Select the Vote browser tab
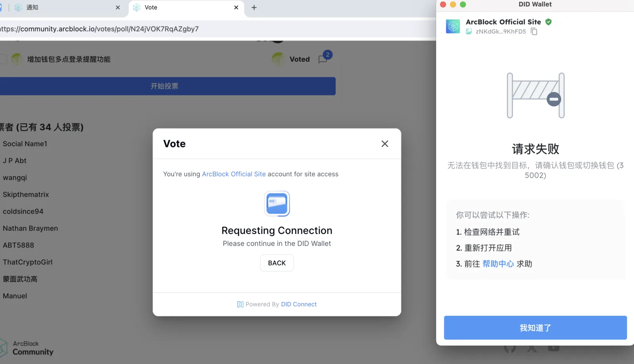This screenshot has width=634, height=364. (186, 8)
